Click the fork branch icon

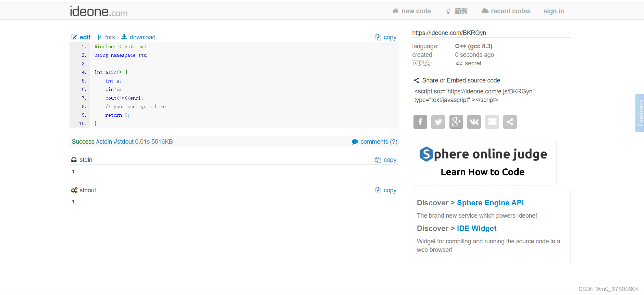click(99, 37)
